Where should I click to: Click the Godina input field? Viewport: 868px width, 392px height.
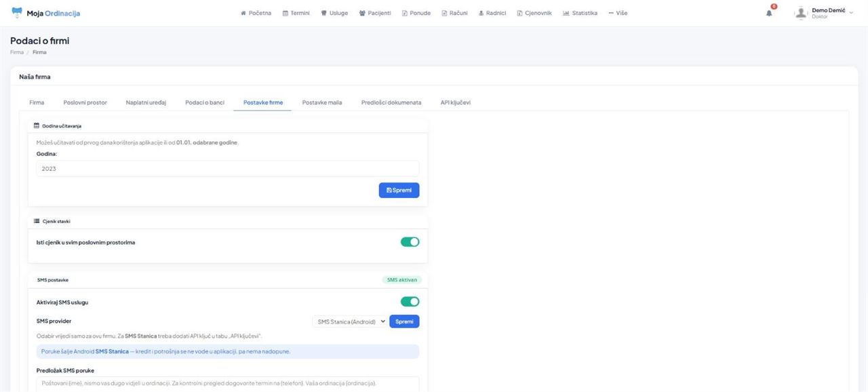tap(228, 169)
